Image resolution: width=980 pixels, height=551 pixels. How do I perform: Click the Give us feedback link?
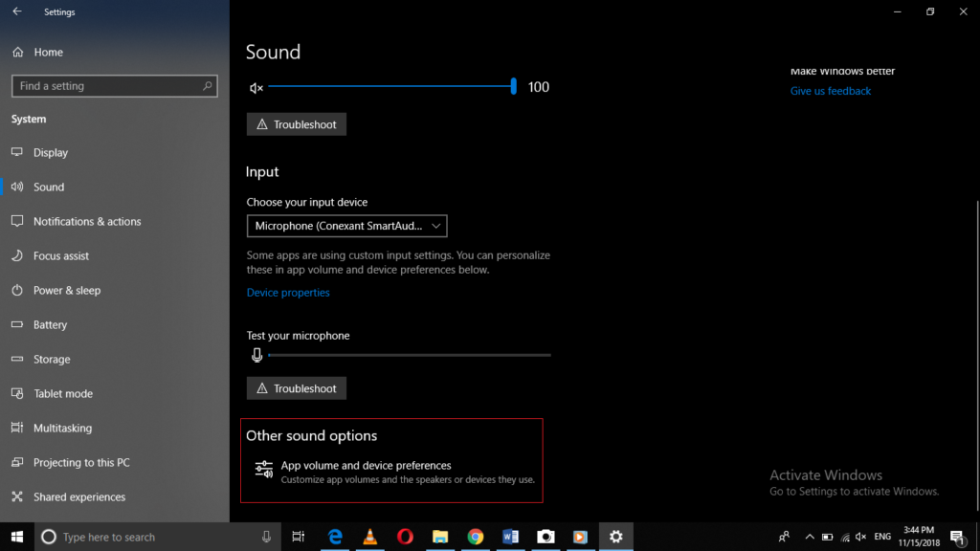click(830, 90)
